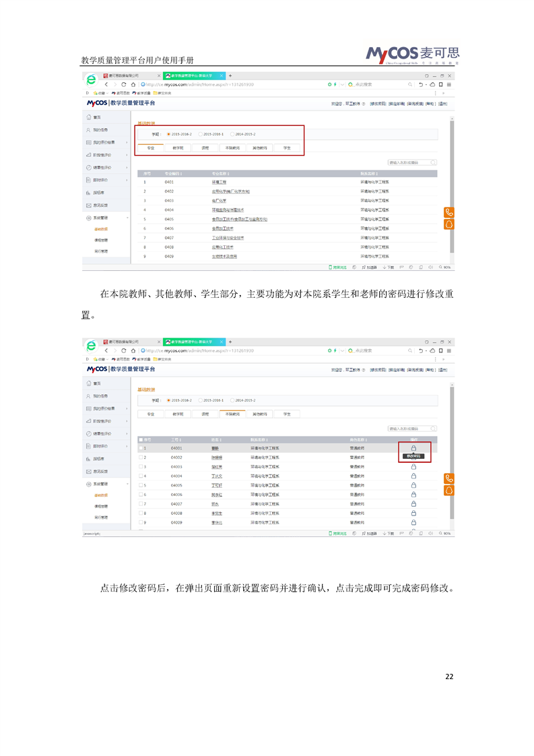Click 修改密码 link in majors-list screenshot header
534x756 pixels.
[x=378, y=104]
